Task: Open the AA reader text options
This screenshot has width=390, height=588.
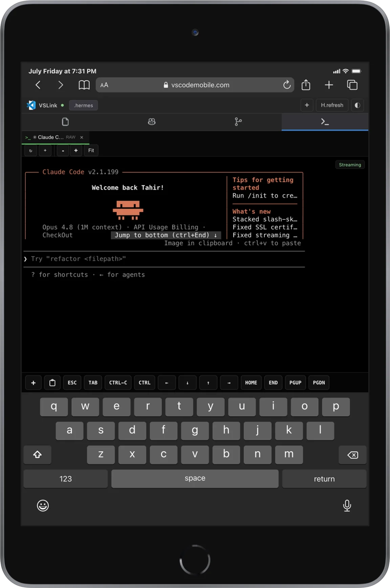Action: [x=104, y=85]
